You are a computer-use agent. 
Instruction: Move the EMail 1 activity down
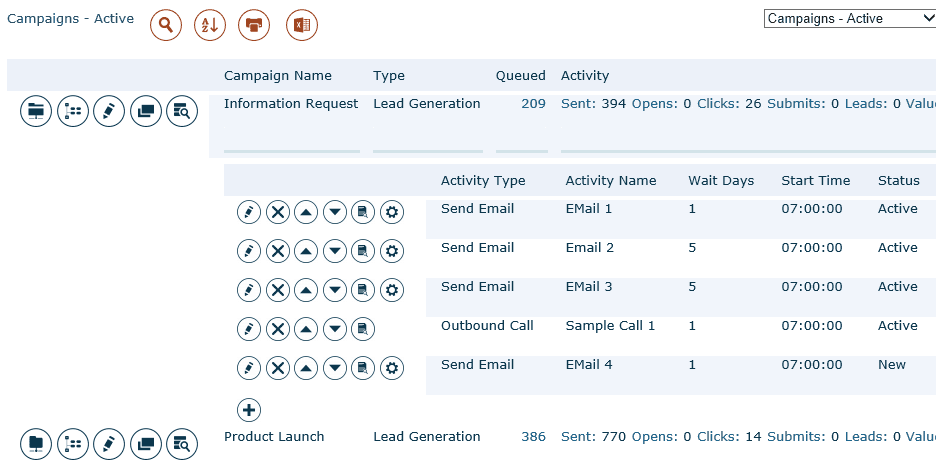335,213
